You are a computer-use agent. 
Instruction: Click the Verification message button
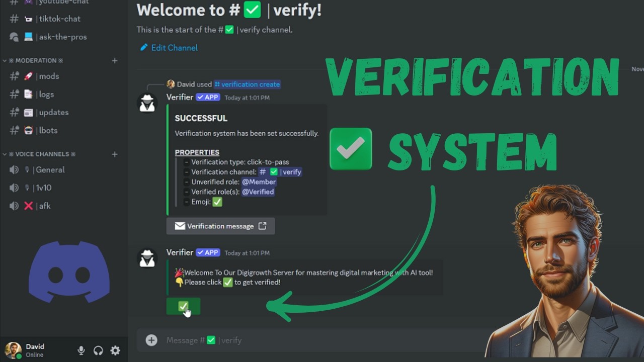(220, 226)
